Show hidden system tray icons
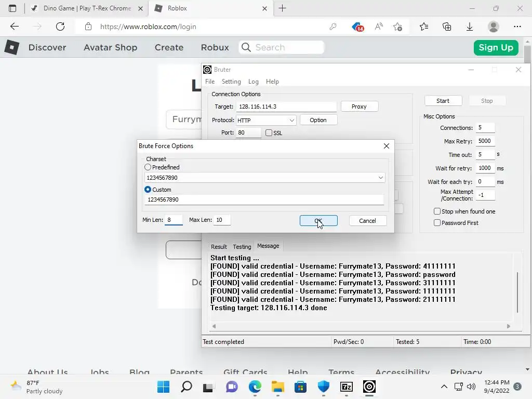This screenshot has width=532, height=399. pos(444,387)
